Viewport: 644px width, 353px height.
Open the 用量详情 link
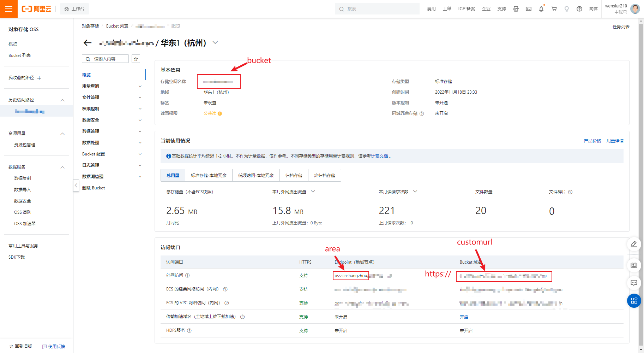coord(615,141)
